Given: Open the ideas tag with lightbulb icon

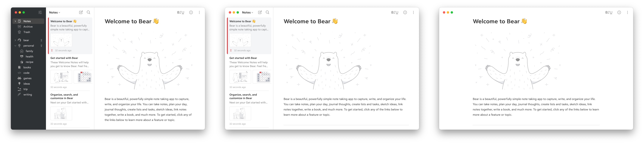Looking at the screenshot, I should click(27, 84).
